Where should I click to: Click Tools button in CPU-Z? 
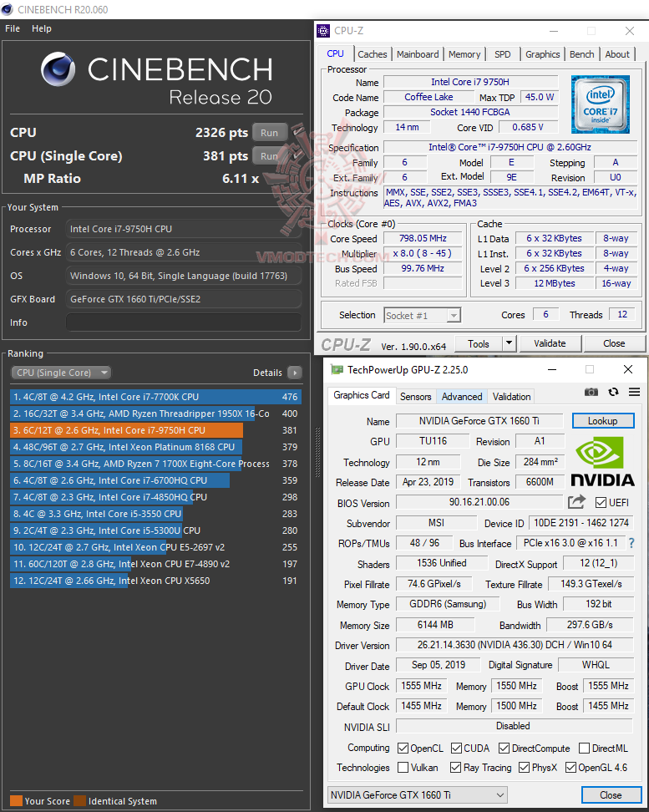tap(479, 343)
